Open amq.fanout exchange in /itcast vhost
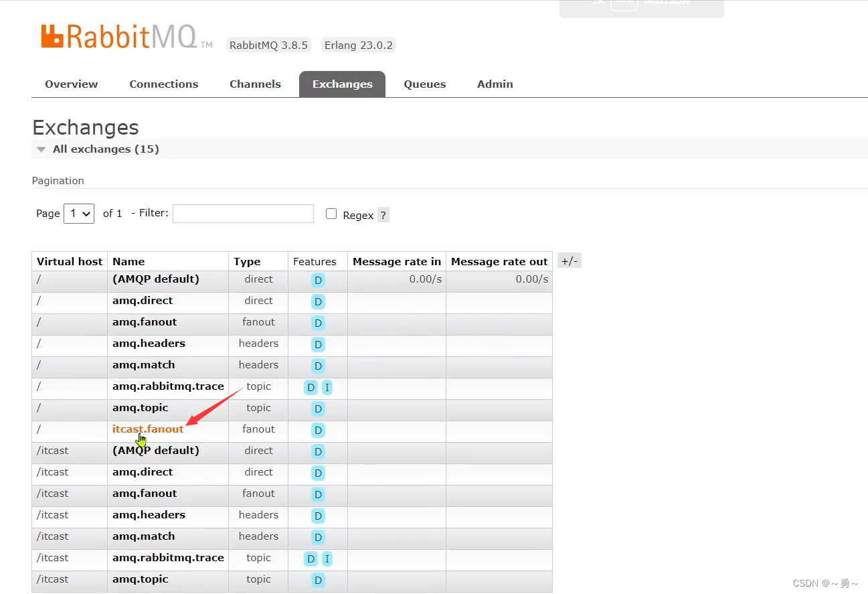868x594 pixels. [145, 493]
